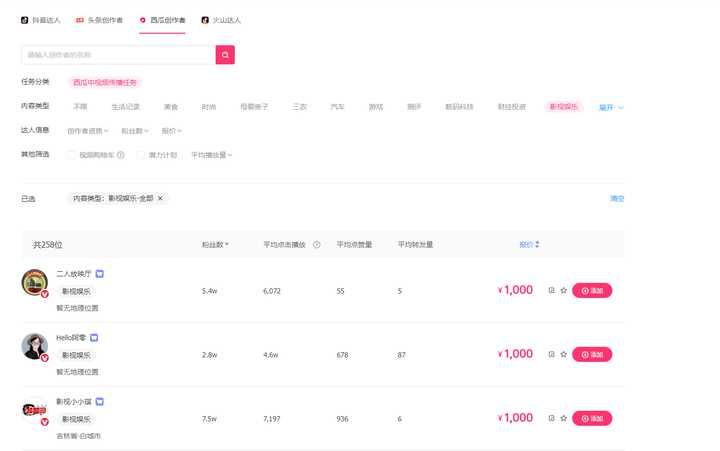This screenshot has width=720, height=451.
Task: Switch to the 抖音达人 tab
Action: (41, 20)
